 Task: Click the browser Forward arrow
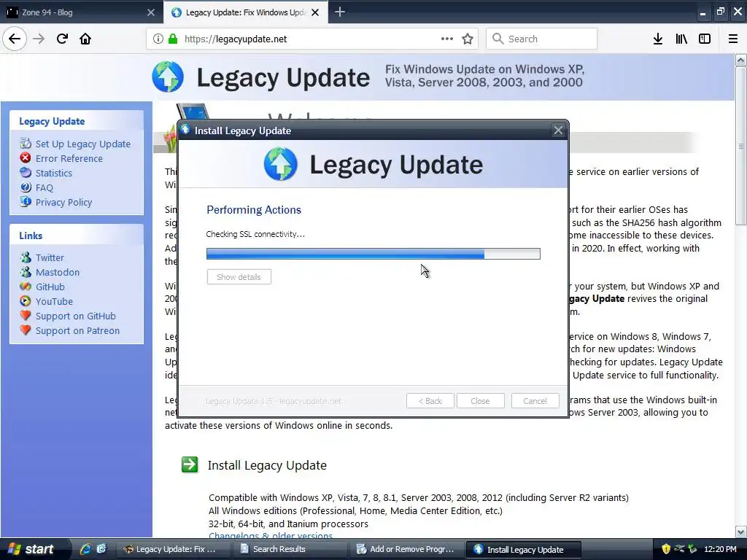click(39, 39)
